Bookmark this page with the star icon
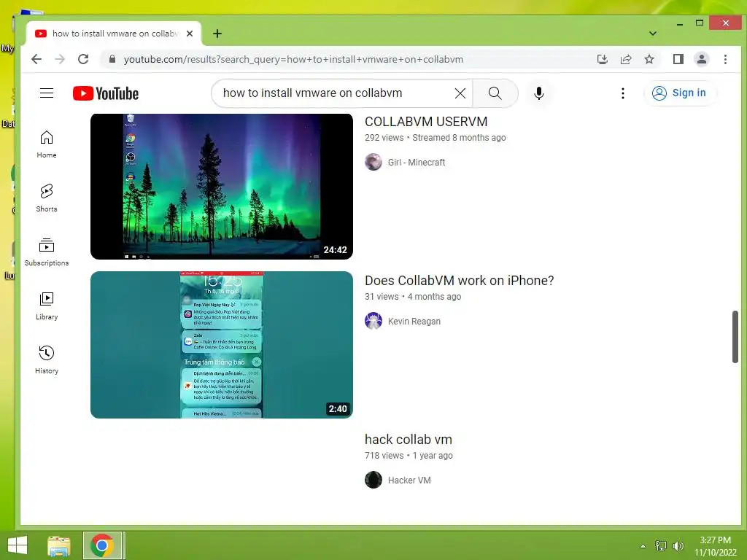Image resolution: width=747 pixels, height=560 pixels. [x=649, y=59]
